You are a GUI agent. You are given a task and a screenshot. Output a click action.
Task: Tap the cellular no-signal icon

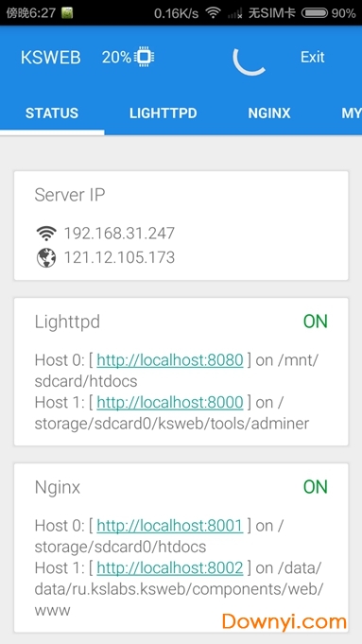click(x=234, y=13)
